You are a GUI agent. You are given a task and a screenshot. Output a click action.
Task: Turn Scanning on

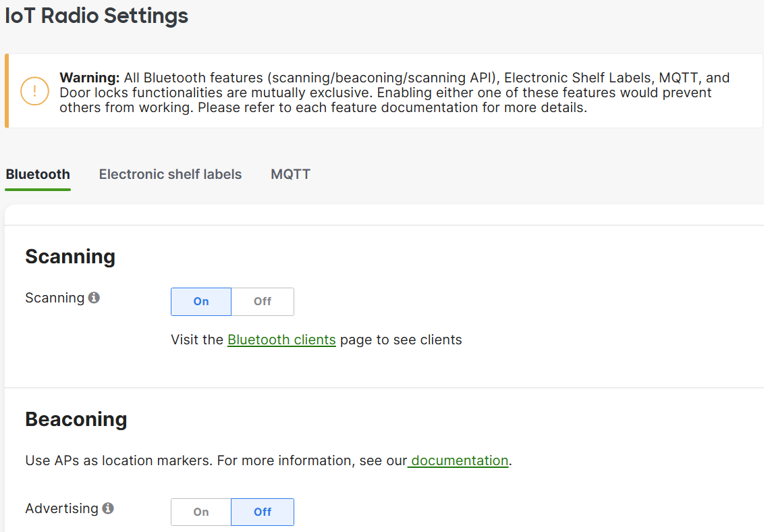pyautogui.click(x=201, y=302)
